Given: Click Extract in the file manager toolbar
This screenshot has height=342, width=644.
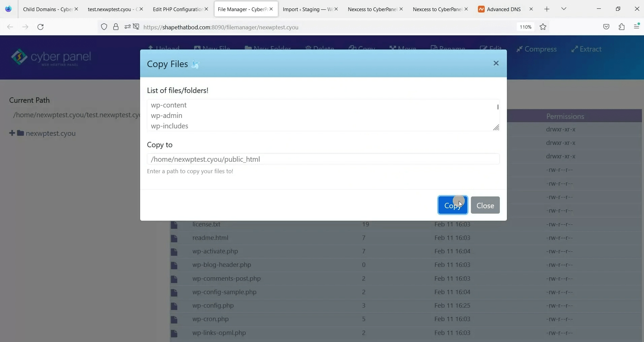Looking at the screenshot, I should [586, 49].
